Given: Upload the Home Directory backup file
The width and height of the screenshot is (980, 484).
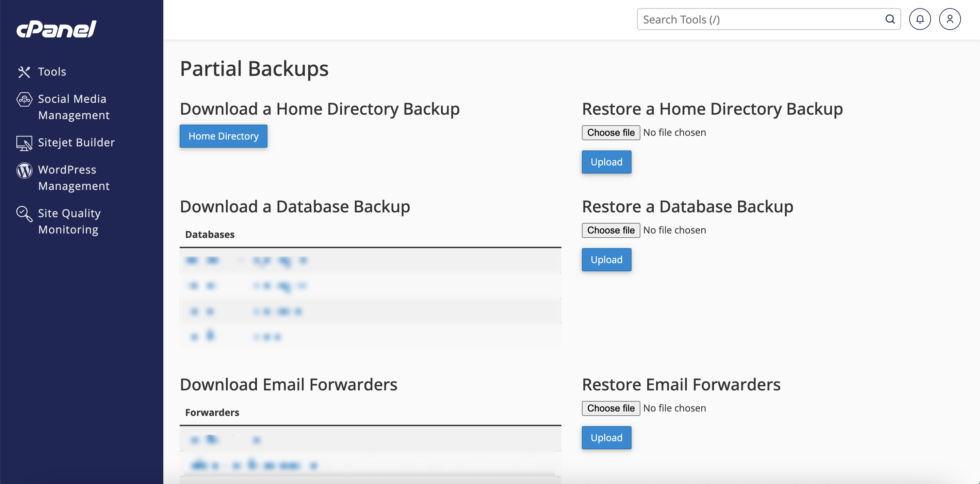Looking at the screenshot, I should click(x=606, y=162).
